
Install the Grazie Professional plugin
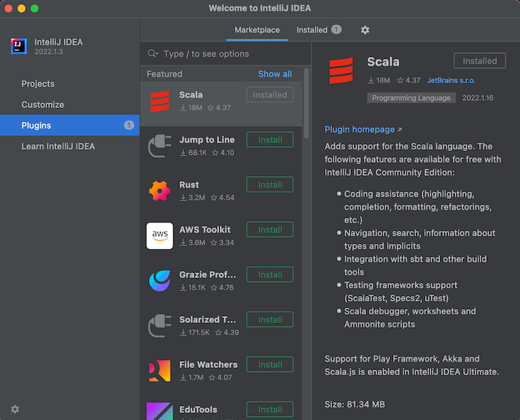[270, 274]
